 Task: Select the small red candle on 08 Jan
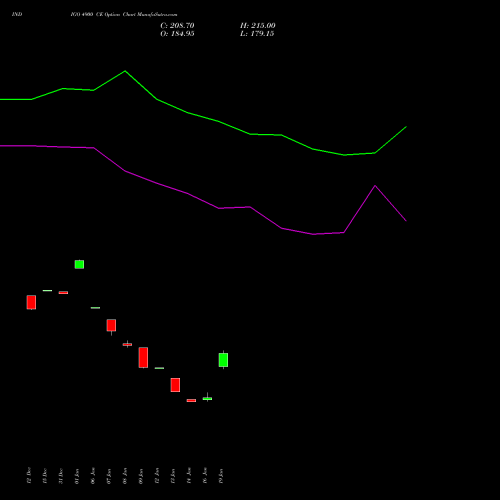pos(127,344)
